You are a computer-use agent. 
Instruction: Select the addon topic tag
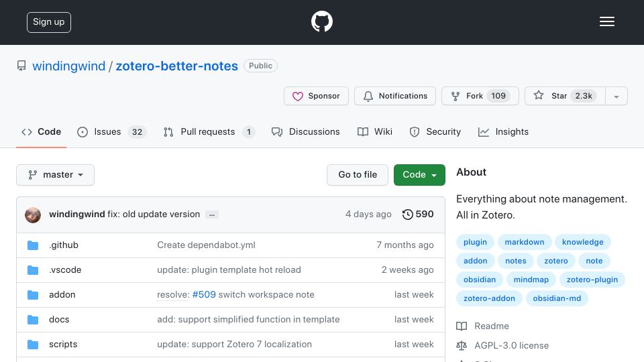475,261
